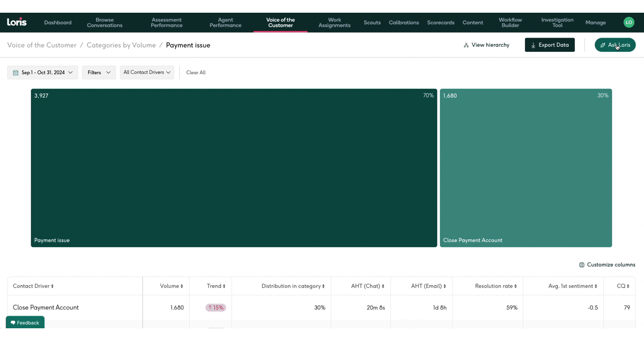Click Clear All filters link

pos(195,73)
